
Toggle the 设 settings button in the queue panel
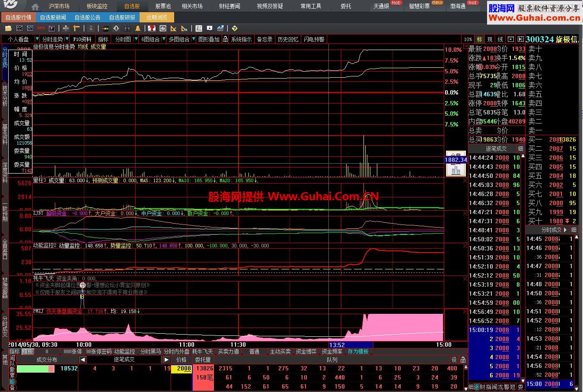[454, 360]
